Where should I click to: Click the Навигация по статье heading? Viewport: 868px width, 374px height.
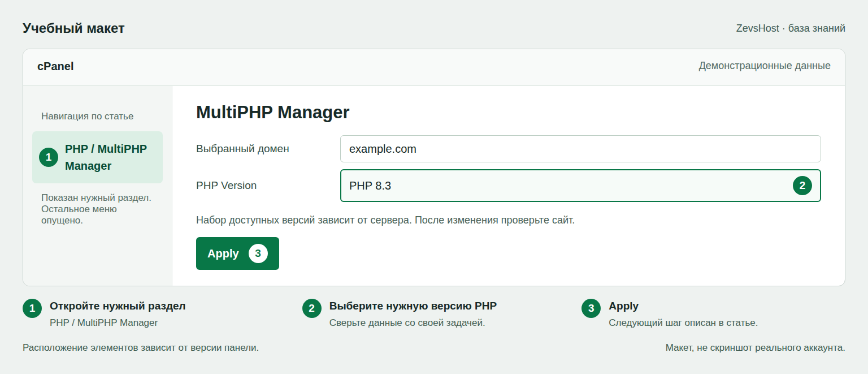point(88,116)
